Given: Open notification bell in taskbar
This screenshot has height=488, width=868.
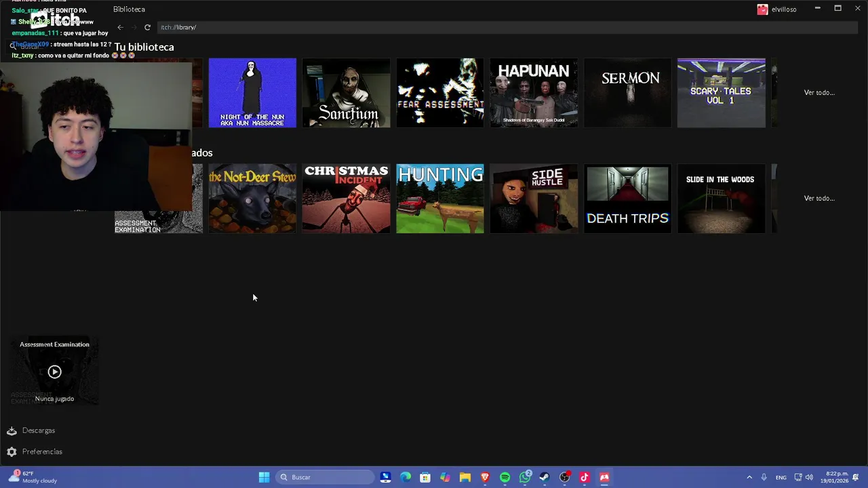Looking at the screenshot, I should click(857, 477).
